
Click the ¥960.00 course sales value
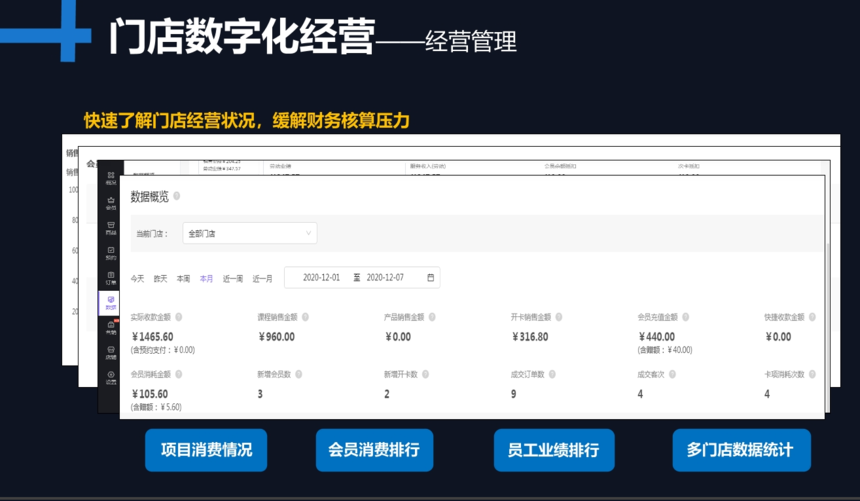(x=276, y=337)
